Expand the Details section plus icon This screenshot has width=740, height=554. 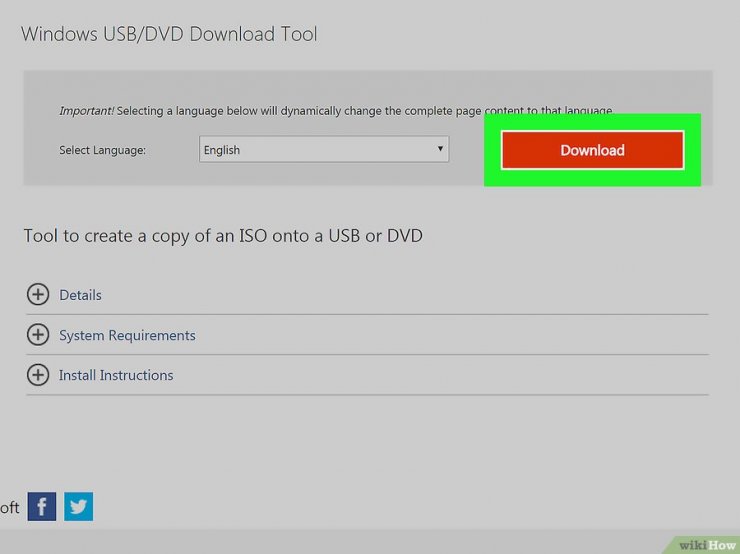pos(38,294)
